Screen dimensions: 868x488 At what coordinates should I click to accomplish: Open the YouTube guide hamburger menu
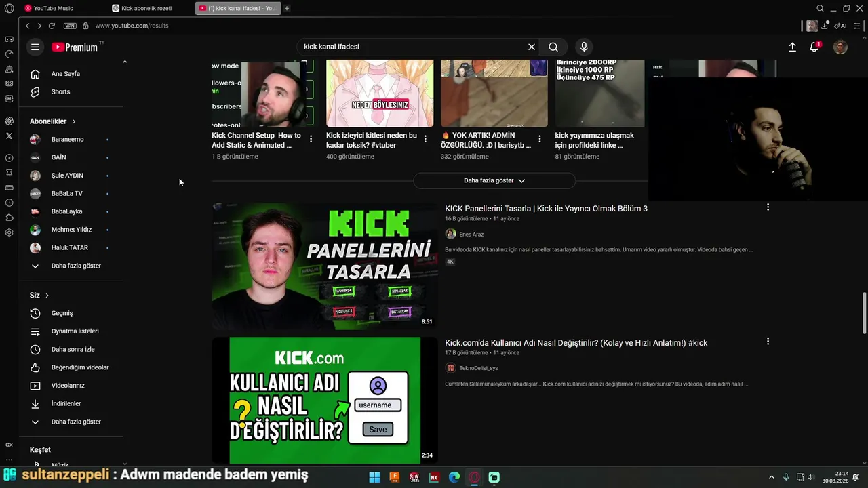pyautogui.click(x=35, y=47)
